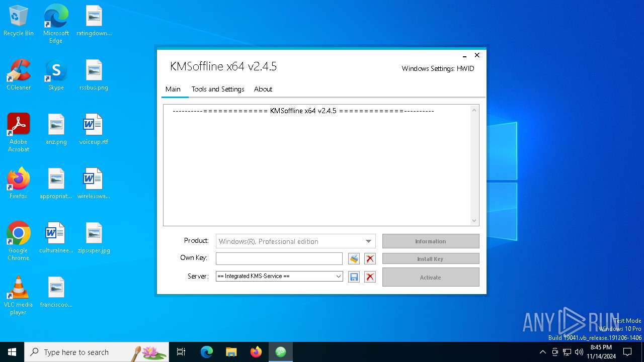Select the culturalnee... Word document

[56, 238]
